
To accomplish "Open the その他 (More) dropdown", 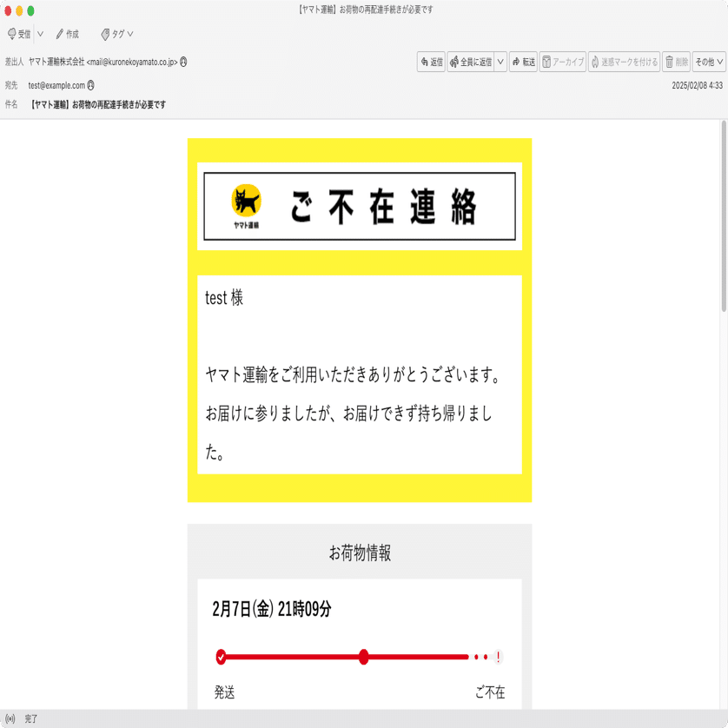I will tap(708, 61).
